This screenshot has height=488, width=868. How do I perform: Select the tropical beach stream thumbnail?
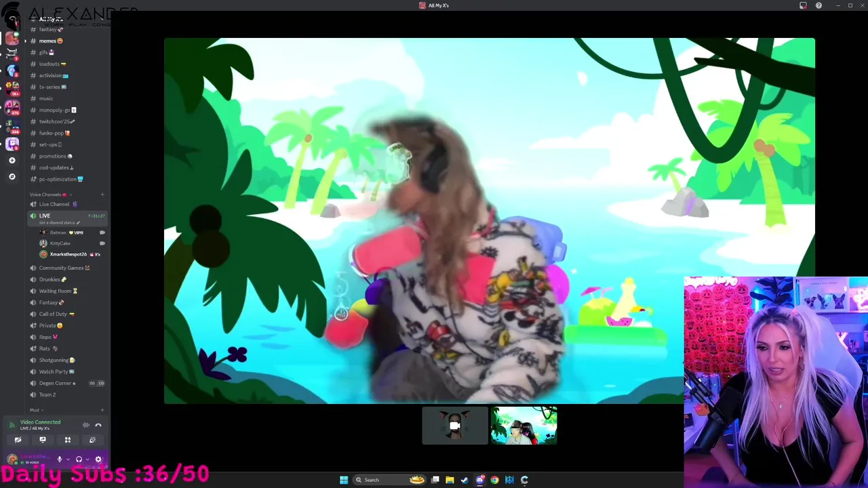pyautogui.click(x=524, y=426)
